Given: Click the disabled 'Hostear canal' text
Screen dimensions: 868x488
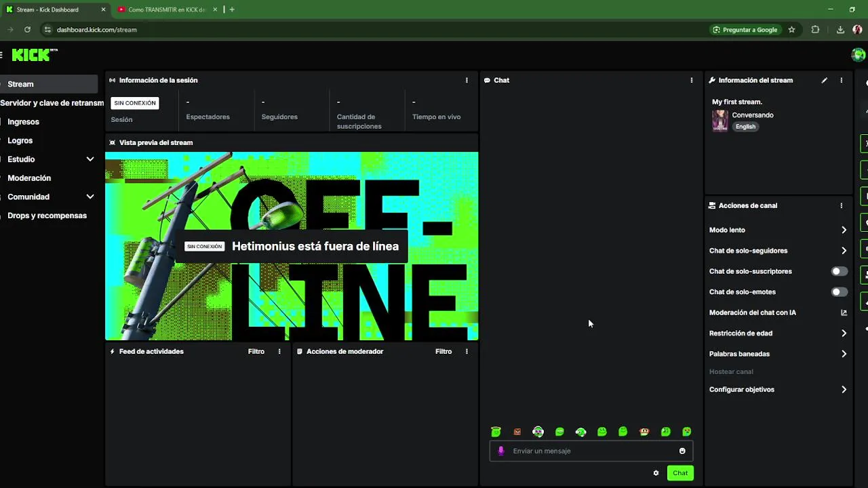Looking at the screenshot, I should 731,371.
